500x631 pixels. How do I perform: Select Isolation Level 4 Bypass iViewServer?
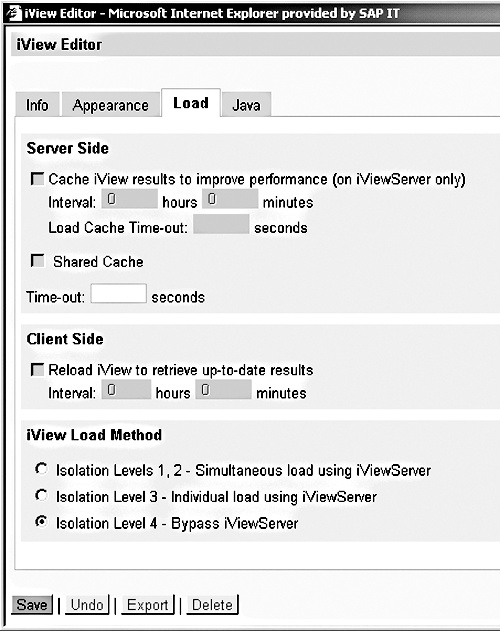pyautogui.click(x=41, y=522)
